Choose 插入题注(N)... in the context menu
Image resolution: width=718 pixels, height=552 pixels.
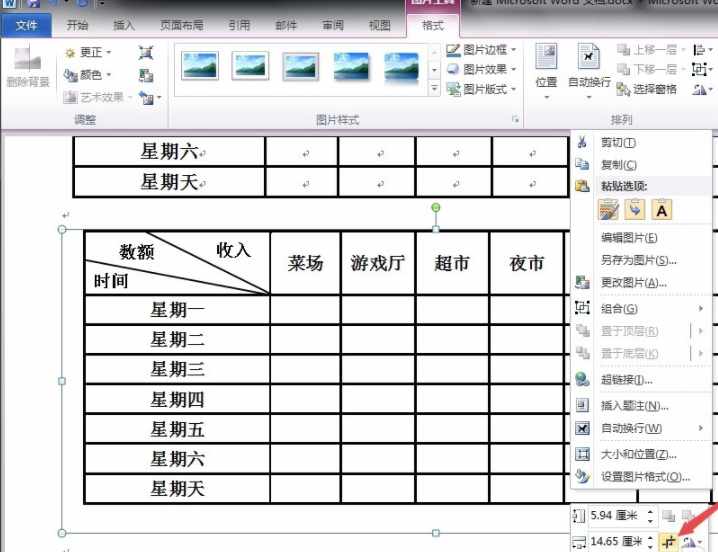641,405
